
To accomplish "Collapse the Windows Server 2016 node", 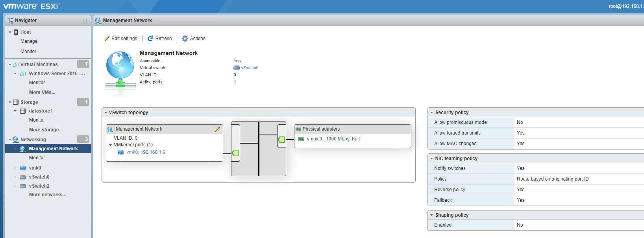I will click(15, 74).
